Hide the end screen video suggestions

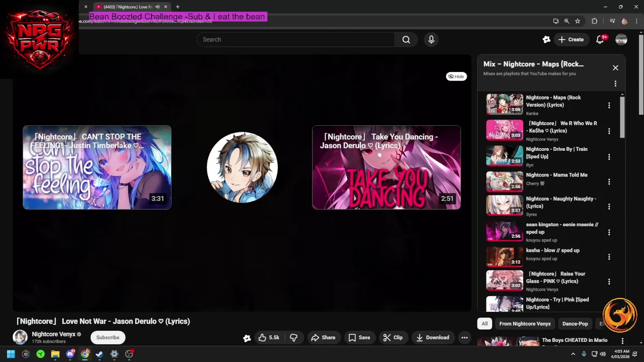pyautogui.click(x=456, y=76)
